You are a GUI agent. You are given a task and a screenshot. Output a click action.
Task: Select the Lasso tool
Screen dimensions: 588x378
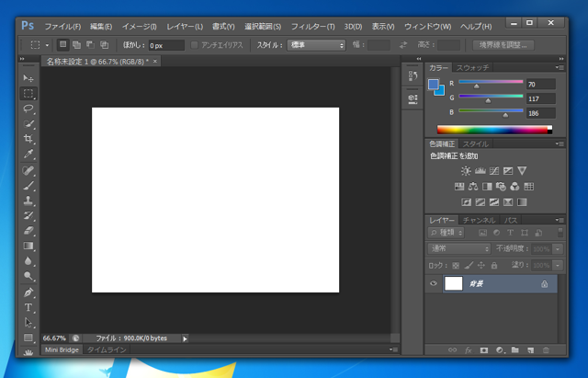tap(28, 109)
